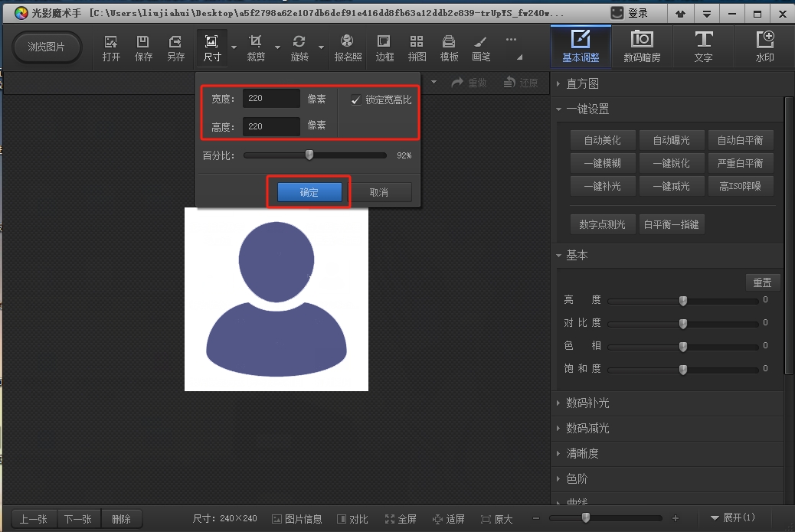795x532 pixels.
Task: Select the 画笔 brush tool
Action: point(481,47)
